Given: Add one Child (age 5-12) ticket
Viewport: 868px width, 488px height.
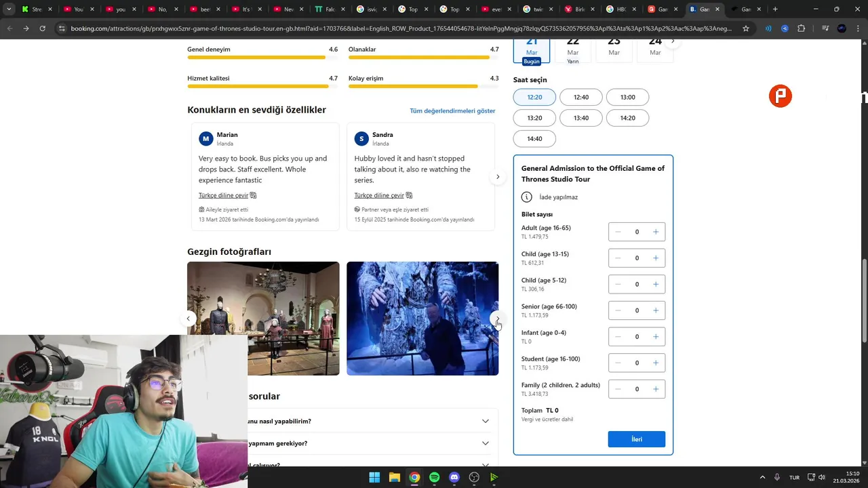Looking at the screenshot, I should click(656, 284).
